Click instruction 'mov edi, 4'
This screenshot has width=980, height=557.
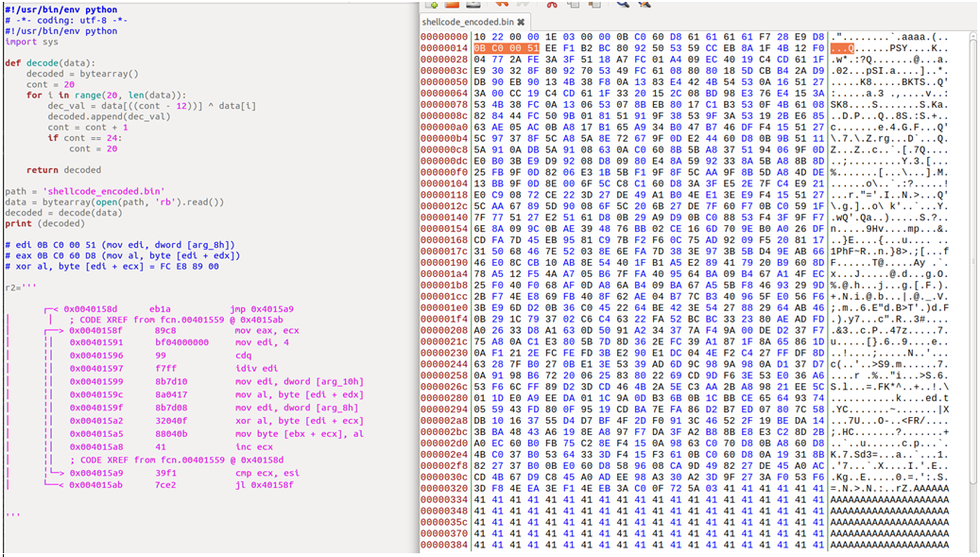[x=262, y=342]
